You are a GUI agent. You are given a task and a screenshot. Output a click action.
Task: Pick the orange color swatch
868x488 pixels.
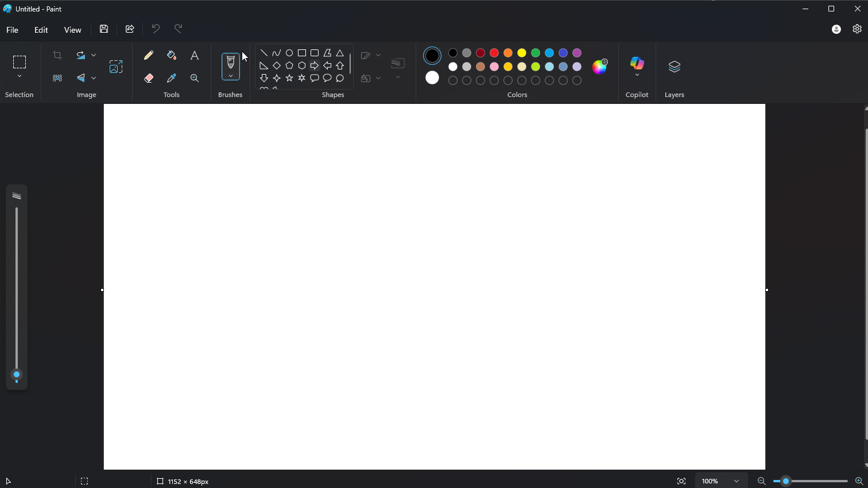[508, 53]
